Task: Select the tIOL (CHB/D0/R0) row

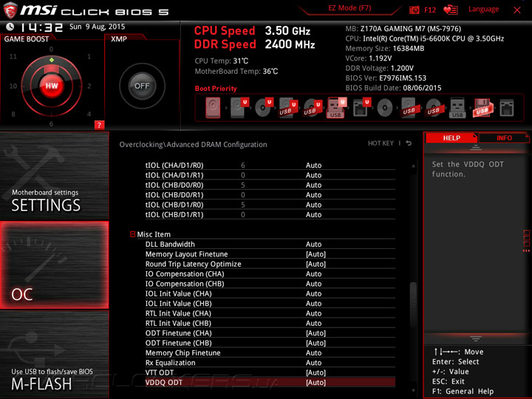Action: (270, 185)
